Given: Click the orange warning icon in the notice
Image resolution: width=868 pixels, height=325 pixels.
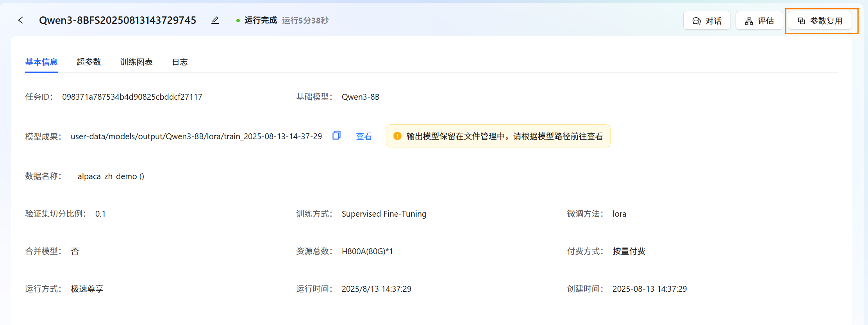Looking at the screenshot, I should [397, 136].
